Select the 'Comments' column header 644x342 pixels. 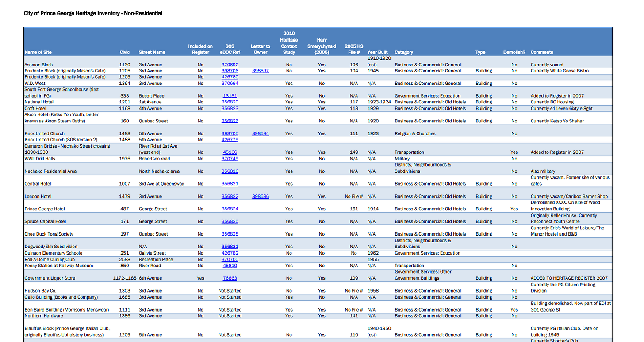(x=542, y=52)
